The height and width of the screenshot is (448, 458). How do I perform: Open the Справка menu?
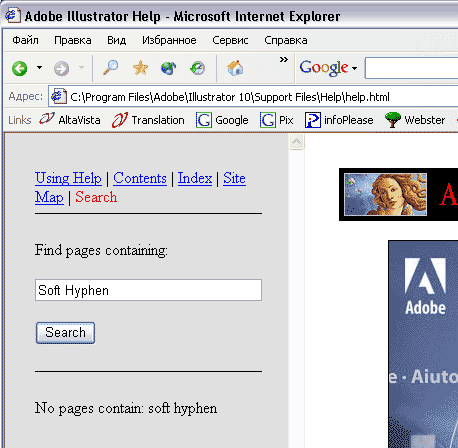pos(286,40)
